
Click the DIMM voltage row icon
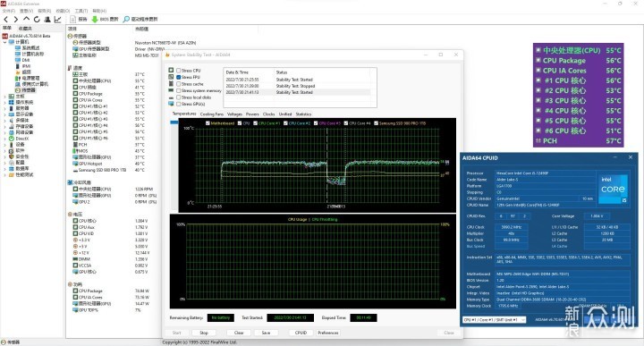point(75,259)
